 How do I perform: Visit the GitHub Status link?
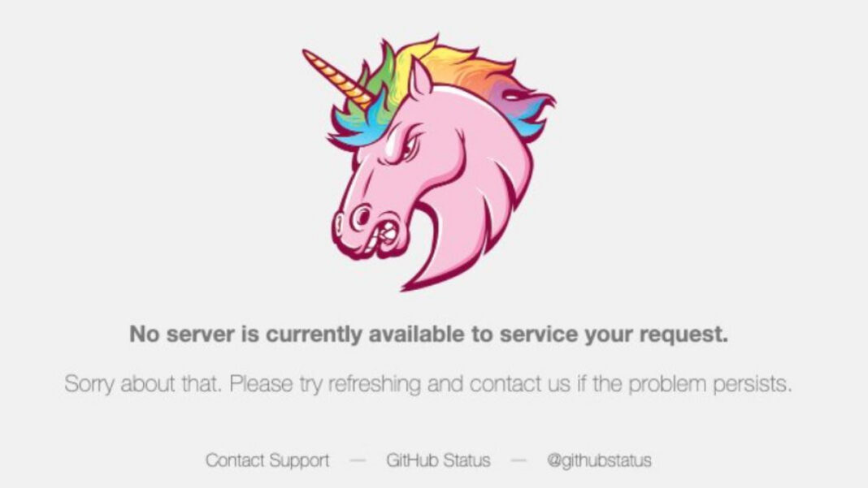(438, 460)
